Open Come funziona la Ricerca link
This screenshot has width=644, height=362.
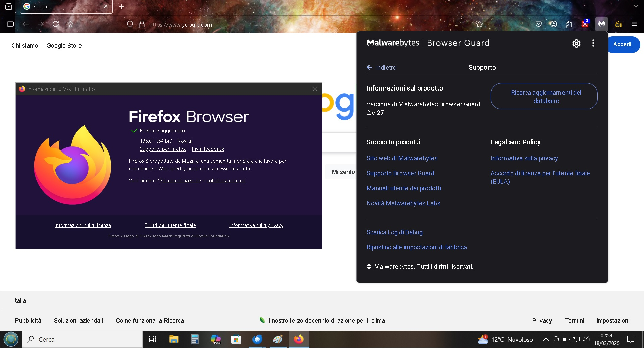tap(150, 320)
